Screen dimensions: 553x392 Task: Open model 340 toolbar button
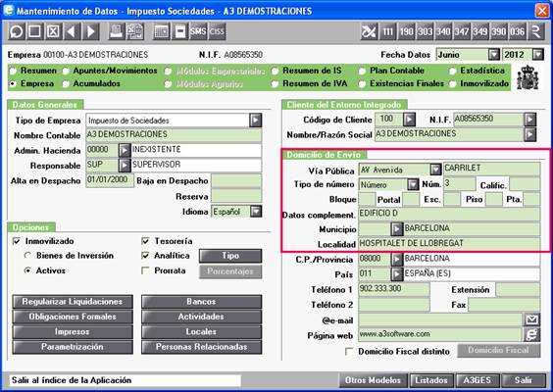(x=443, y=31)
